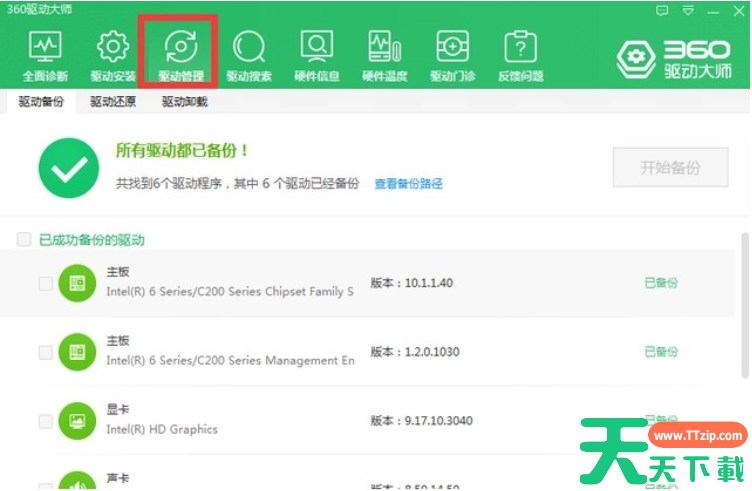Tick the checkbox for 显卡 Intel HD Graphics
This screenshot has width=752, height=491.
tap(45, 421)
